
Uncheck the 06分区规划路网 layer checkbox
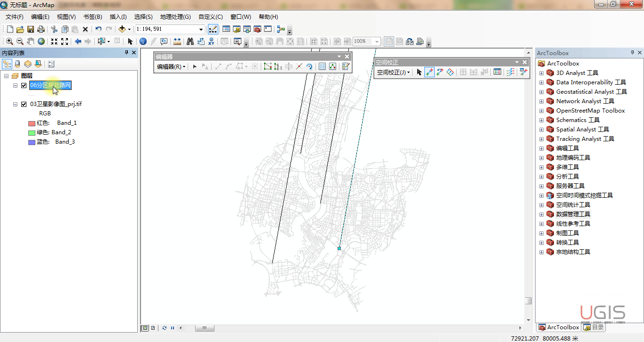click(24, 85)
